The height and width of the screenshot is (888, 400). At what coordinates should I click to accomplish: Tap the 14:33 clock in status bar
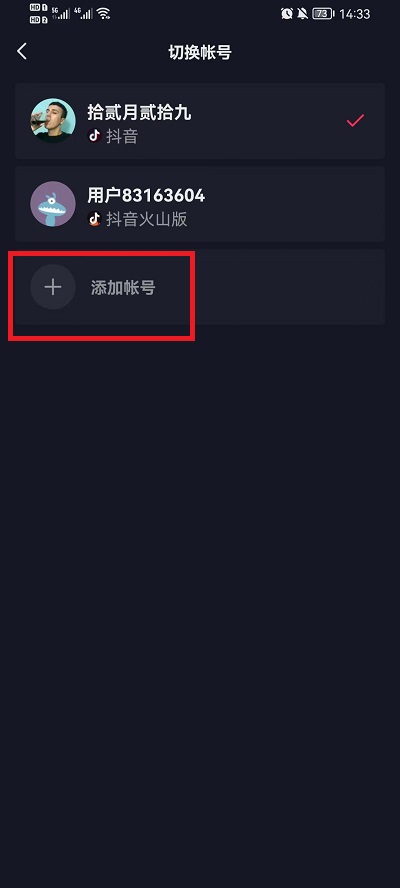coord(355,14)
